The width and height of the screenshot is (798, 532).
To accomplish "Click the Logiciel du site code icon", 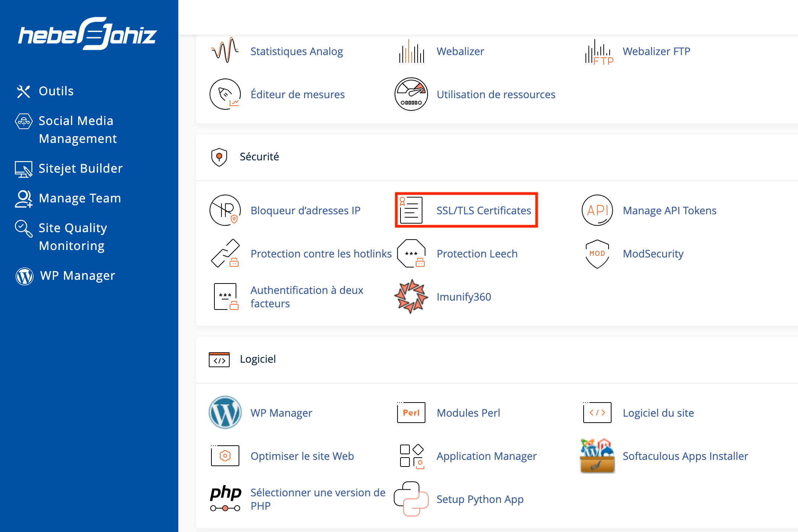I will click(597, 412).
